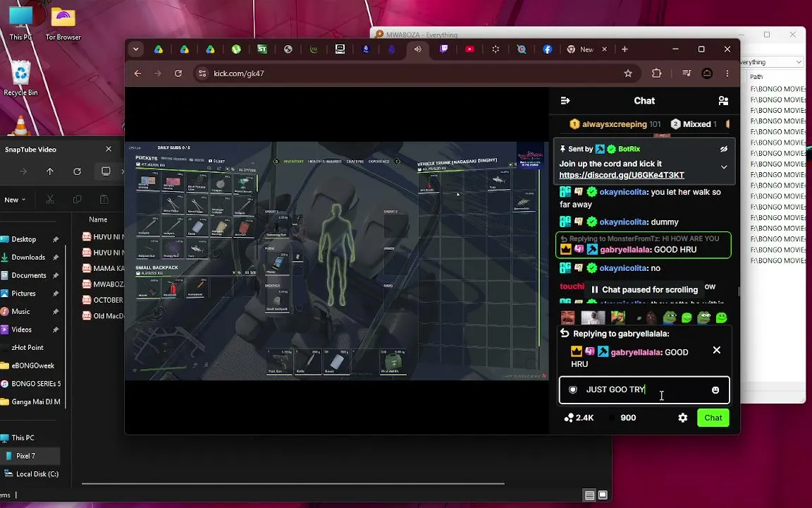The image size is (812, 508).
Task: Hide the pinned BotRix message
Action: coord(723,149)
